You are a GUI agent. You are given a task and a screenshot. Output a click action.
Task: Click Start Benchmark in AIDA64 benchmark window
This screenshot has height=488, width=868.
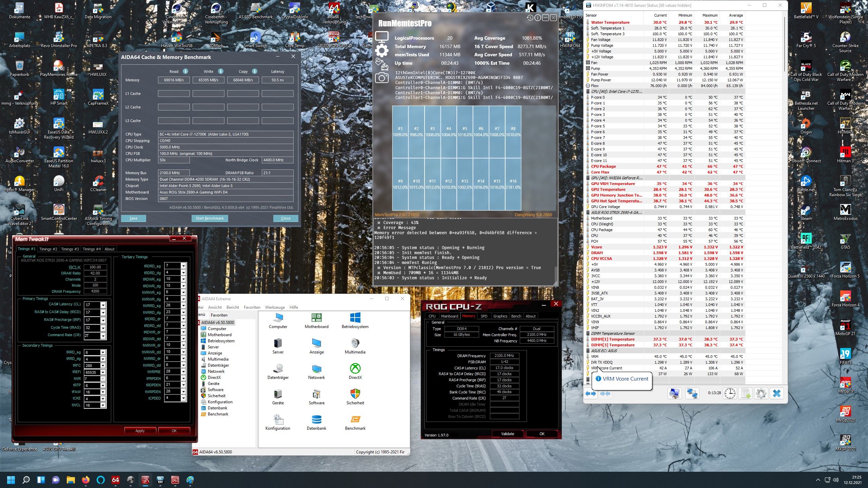tap(210, 219)
